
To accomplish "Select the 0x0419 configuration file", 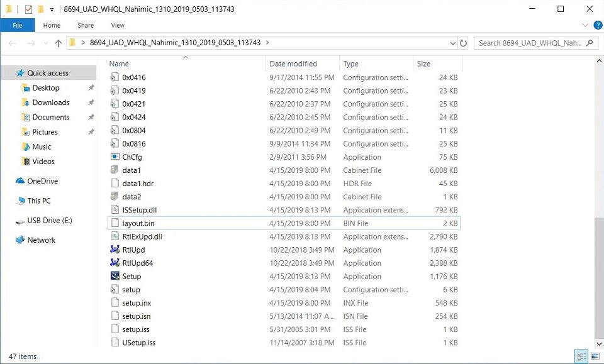I will pyautogui.click(x=284, y=91).
